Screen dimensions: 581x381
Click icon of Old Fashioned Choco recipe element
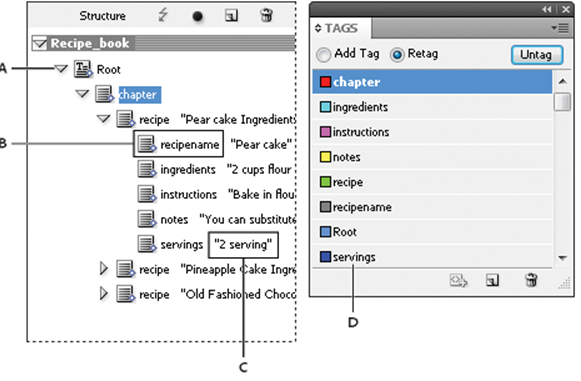click(126, 294)
